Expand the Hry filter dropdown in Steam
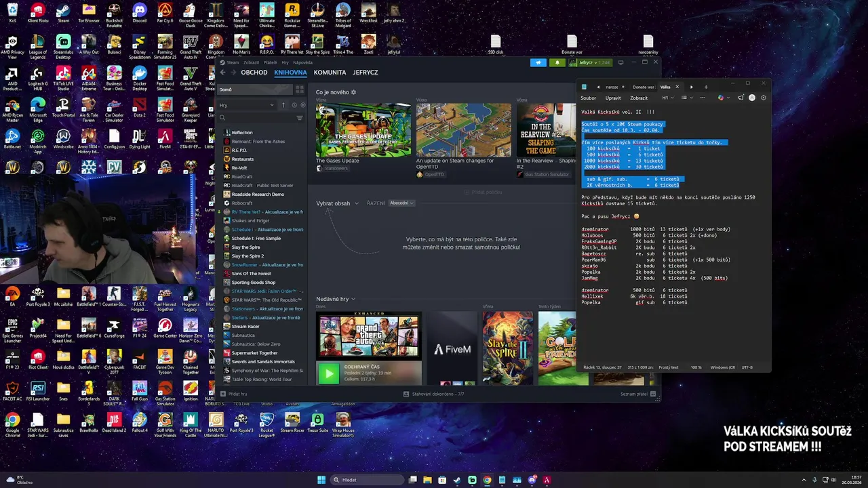 (x=272, y=105)
